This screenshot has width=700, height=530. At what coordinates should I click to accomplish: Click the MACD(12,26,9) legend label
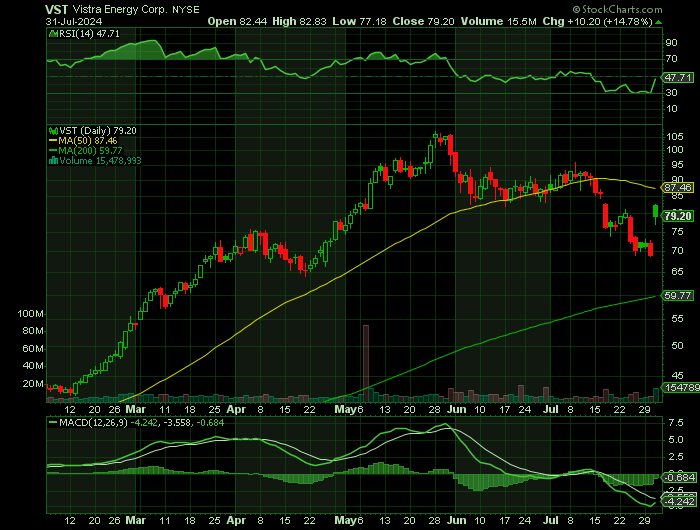click(x=93, y=422)
